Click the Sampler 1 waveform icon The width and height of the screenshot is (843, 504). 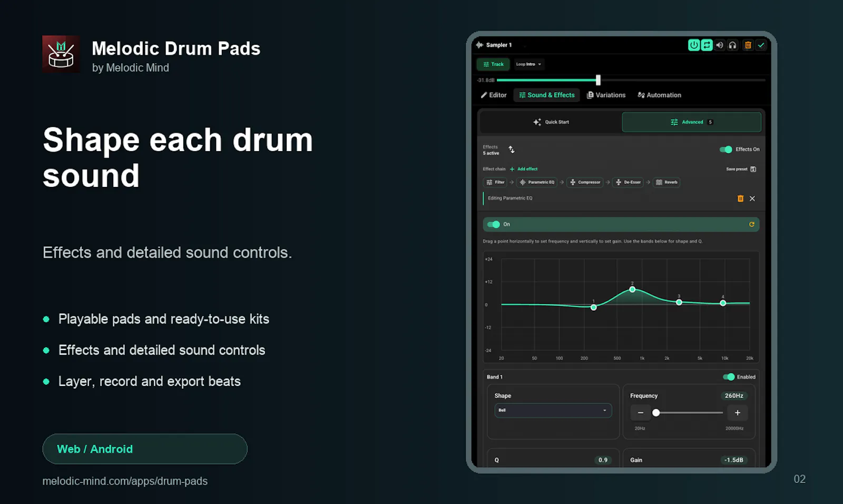(x=479, y=45)
